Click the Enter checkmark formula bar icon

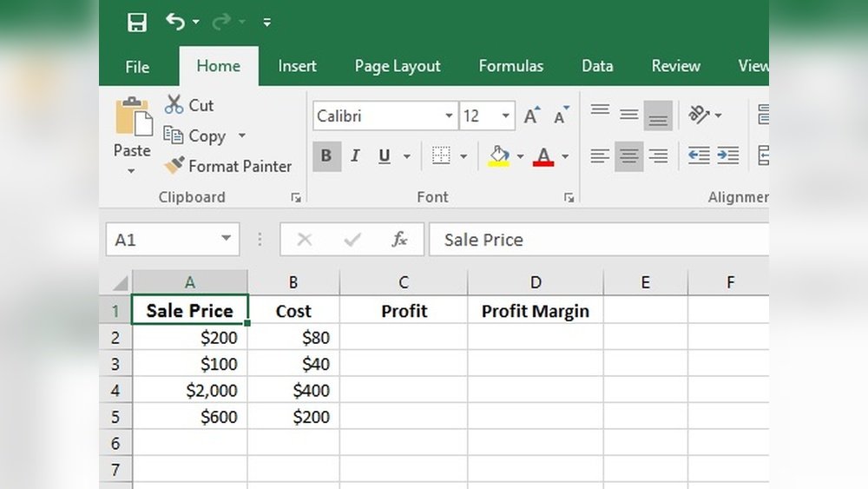click(352, 240)
